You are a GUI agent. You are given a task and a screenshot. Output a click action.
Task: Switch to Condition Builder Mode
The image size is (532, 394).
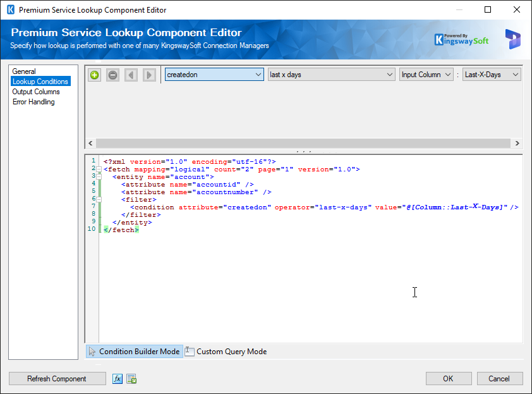135,352
